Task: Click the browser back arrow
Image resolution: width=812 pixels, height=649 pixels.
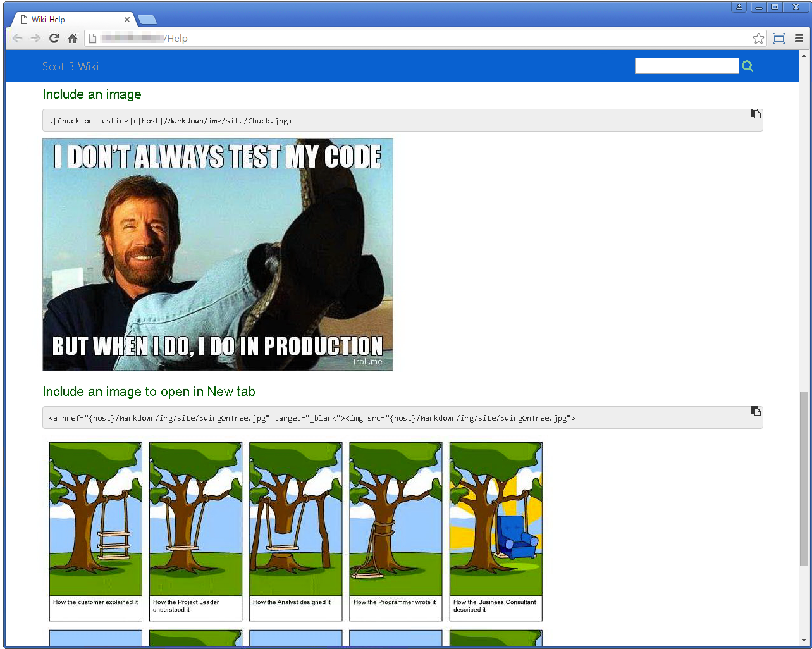Action: 18,39
